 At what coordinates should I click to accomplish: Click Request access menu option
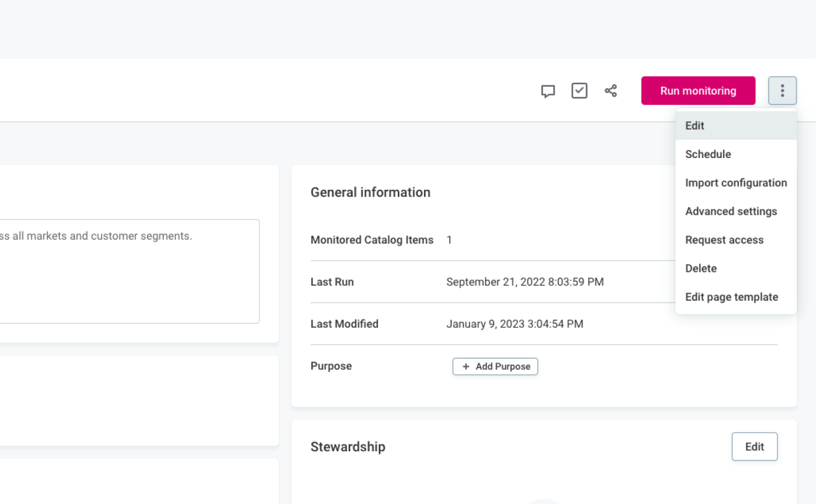pyautogui.click(x=724, y=240)
